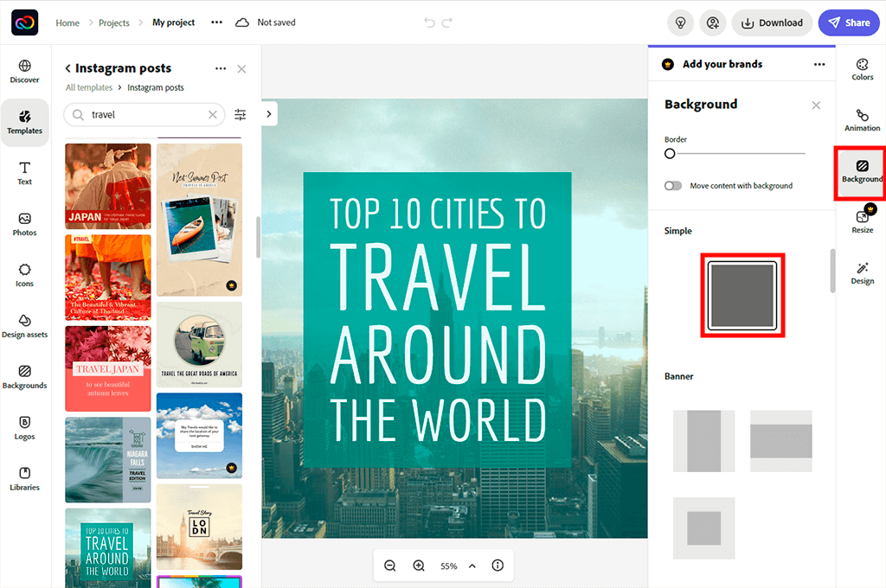Open the Photos panel
The height and width of the screenshot is (588, 886).
[x=24, y=224]
